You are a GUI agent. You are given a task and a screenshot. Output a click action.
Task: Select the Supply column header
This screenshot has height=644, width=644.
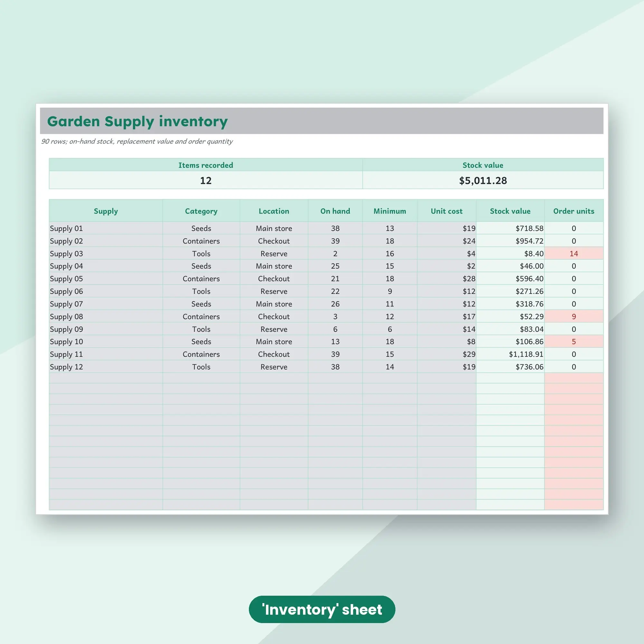click(106, 211)
